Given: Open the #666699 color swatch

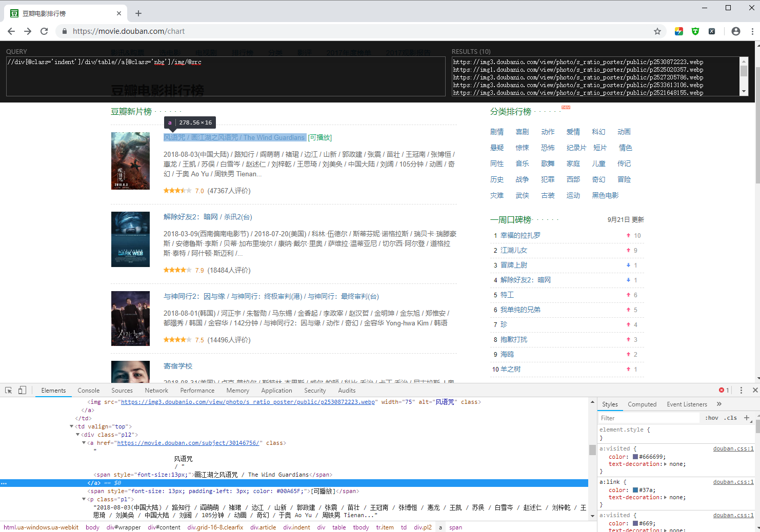Looking at the screenshot, I should 635,457.
